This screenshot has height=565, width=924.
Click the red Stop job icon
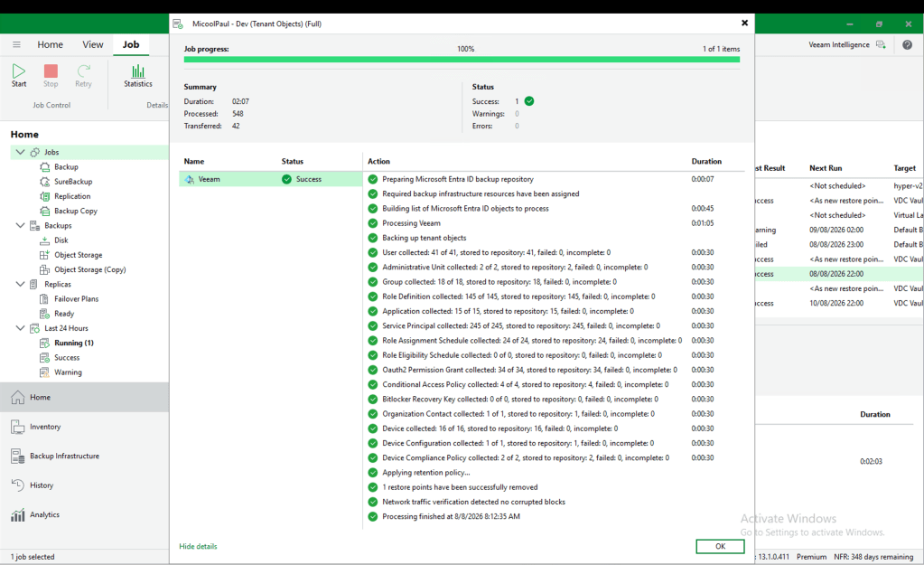click(51, 71)
